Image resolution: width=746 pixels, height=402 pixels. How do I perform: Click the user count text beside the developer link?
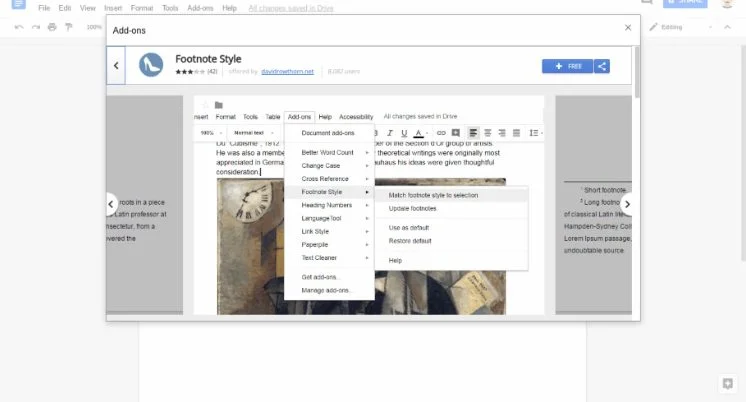[344, 71]
